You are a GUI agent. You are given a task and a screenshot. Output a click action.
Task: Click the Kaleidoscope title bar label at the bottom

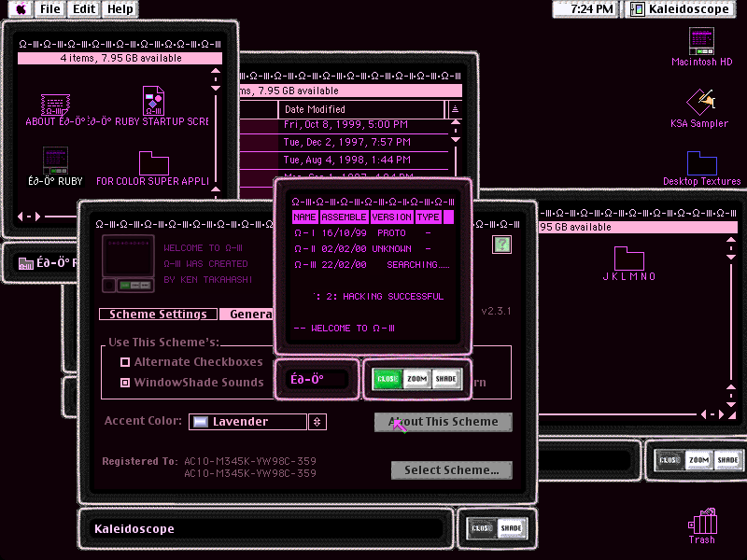[134, 528]
